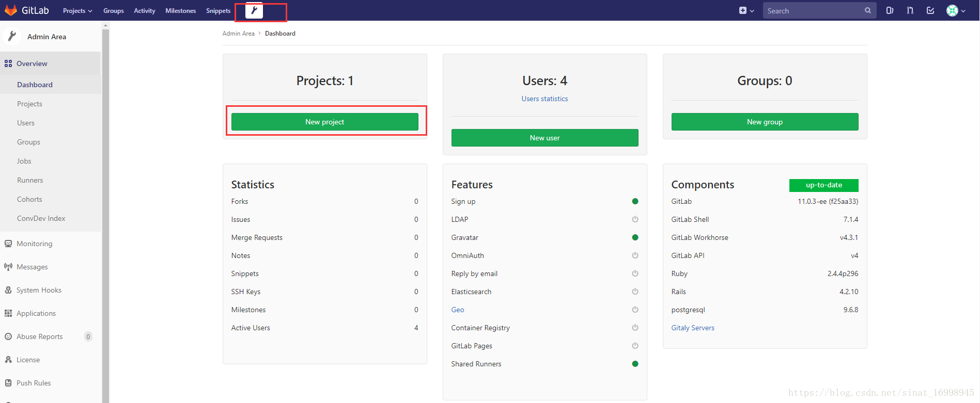Expand the new item dropdown arrow
Image resolution: width=980 pixels, height=403 pixels.
click(752, 11)
